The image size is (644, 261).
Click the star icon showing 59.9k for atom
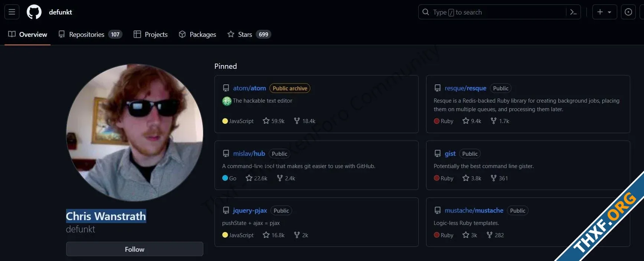pos(266,121)
